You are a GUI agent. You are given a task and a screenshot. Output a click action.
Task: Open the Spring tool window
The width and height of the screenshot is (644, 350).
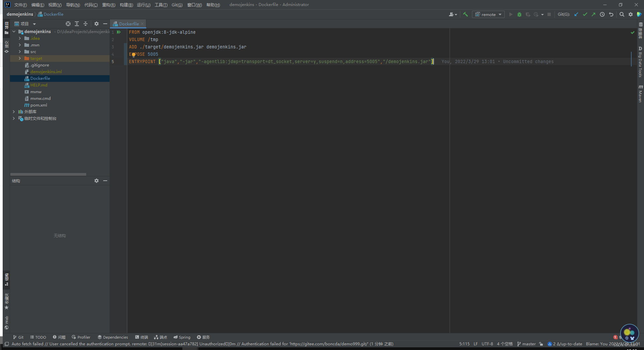click(182, 337)
